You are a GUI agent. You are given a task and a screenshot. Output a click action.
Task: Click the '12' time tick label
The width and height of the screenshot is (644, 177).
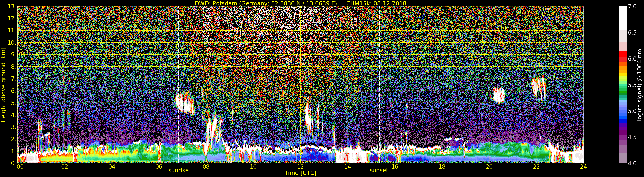300,167
